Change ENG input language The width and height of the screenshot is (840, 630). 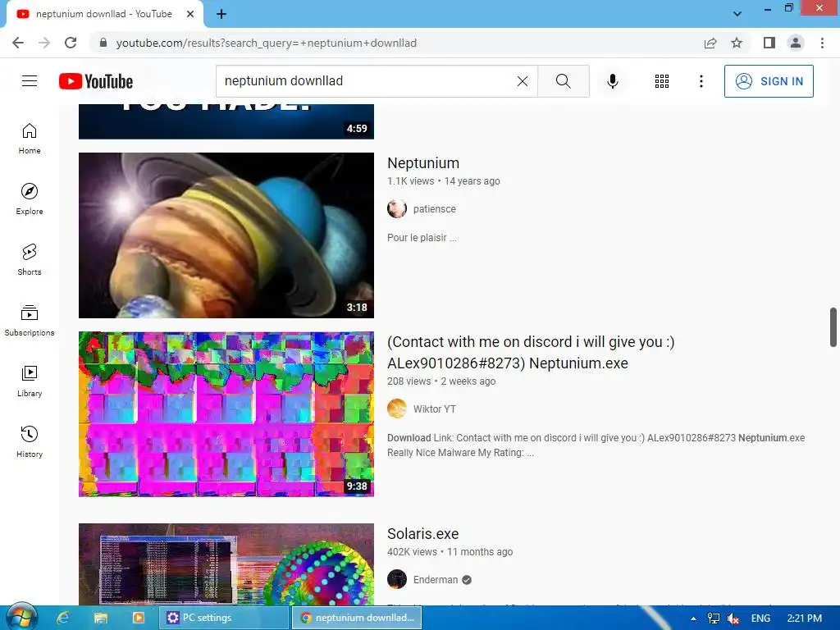(760, 619)
